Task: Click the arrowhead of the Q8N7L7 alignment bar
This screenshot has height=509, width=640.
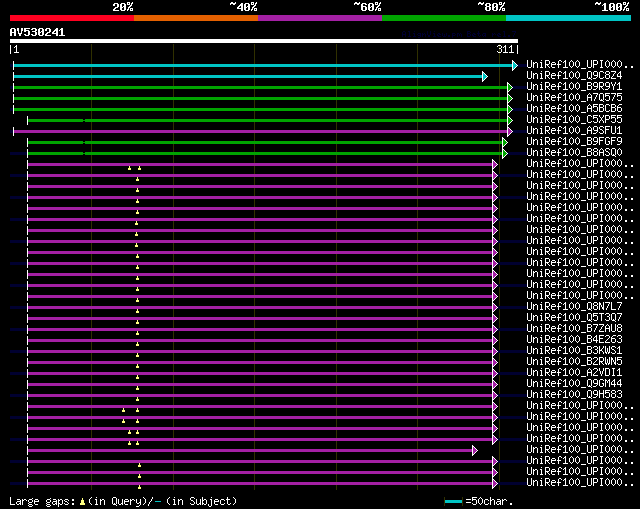Action: click(x=494, y=307)
